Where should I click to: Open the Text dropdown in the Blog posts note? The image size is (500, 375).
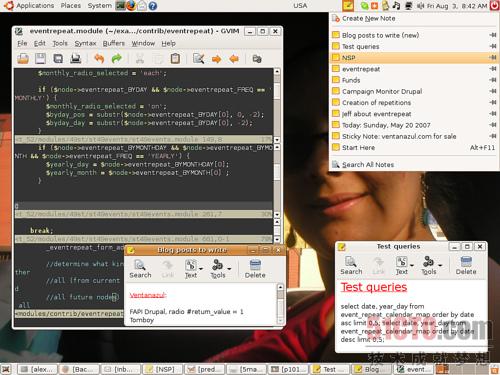coord(201,269)
